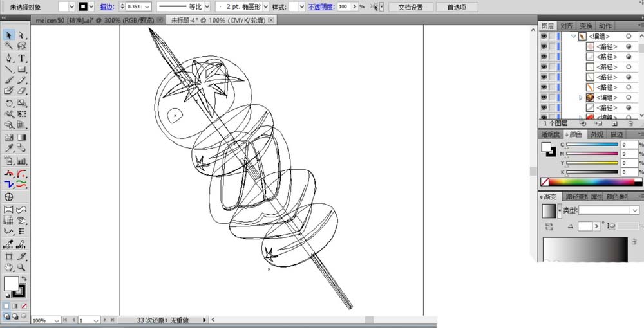Select the Zoom magnifier tool

(x=22, y=268)
